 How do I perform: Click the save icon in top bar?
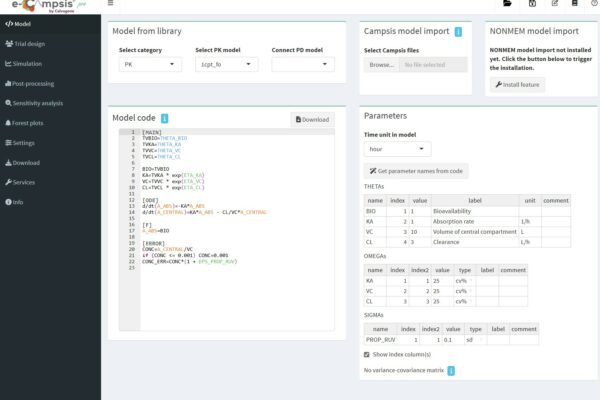coord(532,5)
